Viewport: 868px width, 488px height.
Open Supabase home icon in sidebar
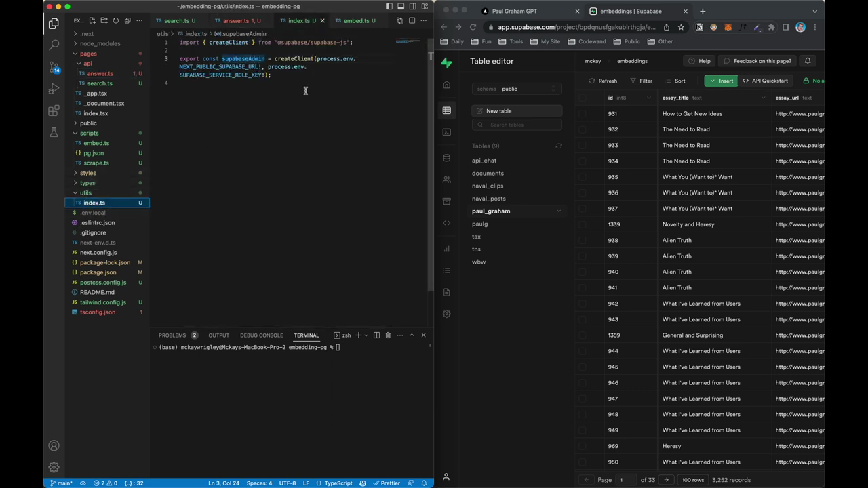coord(446,85)
